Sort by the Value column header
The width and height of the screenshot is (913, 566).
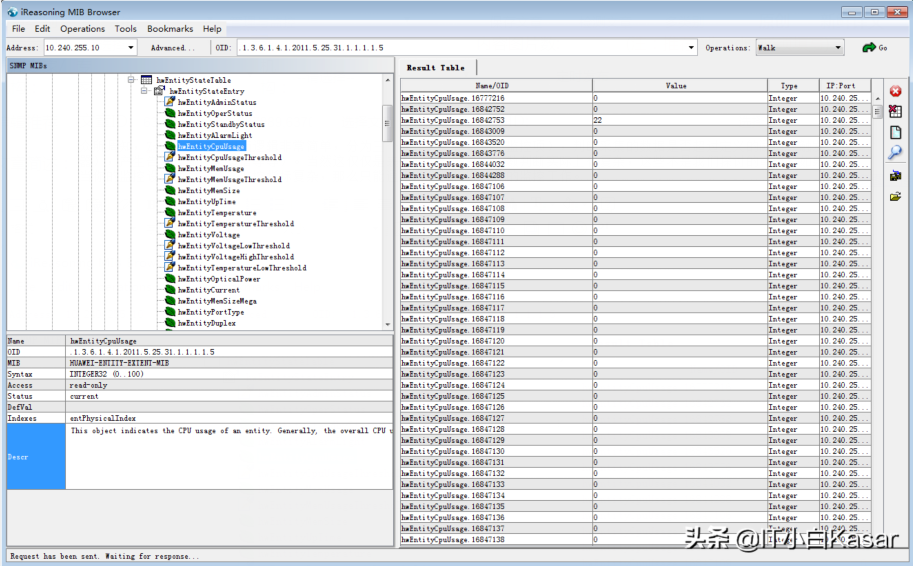[680, 86]
